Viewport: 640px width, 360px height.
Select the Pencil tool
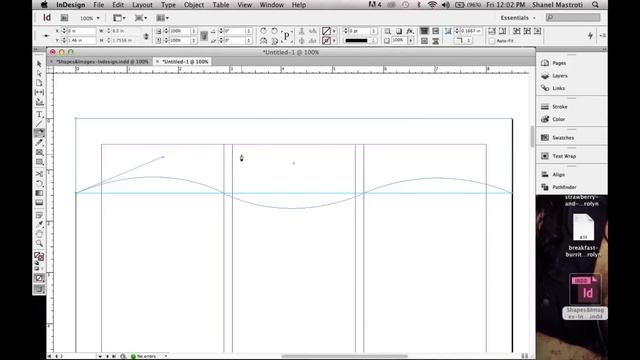click(39, 143)
